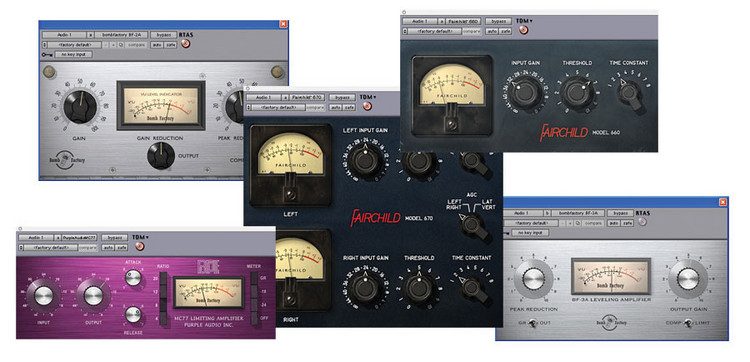Click auto button in the BF-3A window

click(x=614, y=223)
